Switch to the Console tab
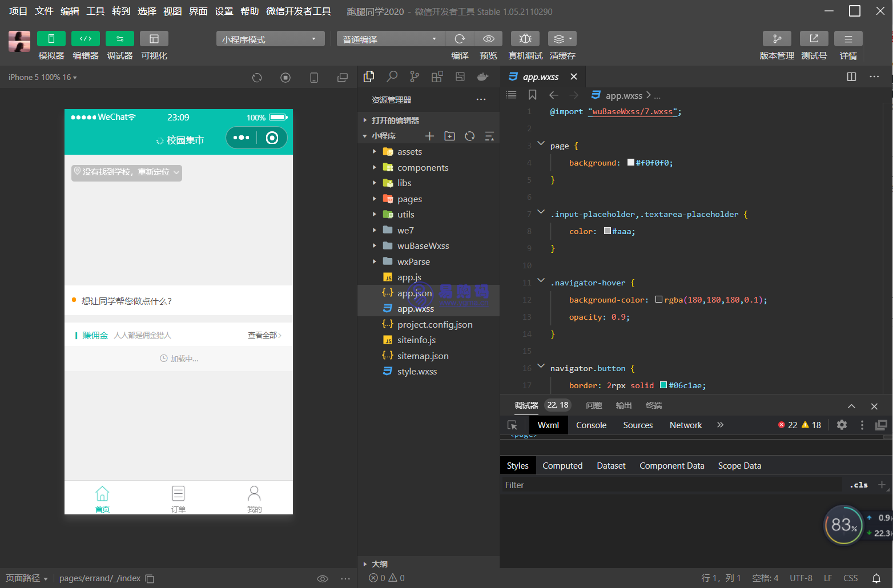This screenshot has height=588, width=893. click(591, 425)
